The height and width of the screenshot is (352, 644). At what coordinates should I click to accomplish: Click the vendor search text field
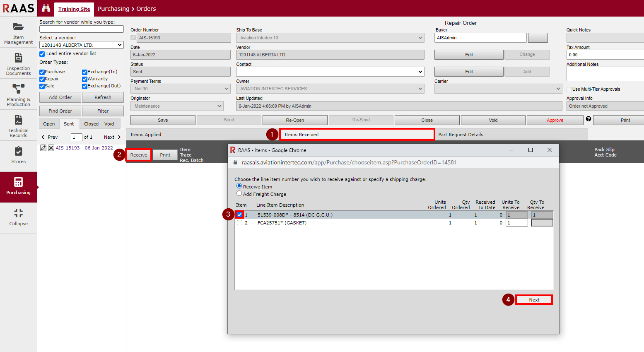coord(82,29)
